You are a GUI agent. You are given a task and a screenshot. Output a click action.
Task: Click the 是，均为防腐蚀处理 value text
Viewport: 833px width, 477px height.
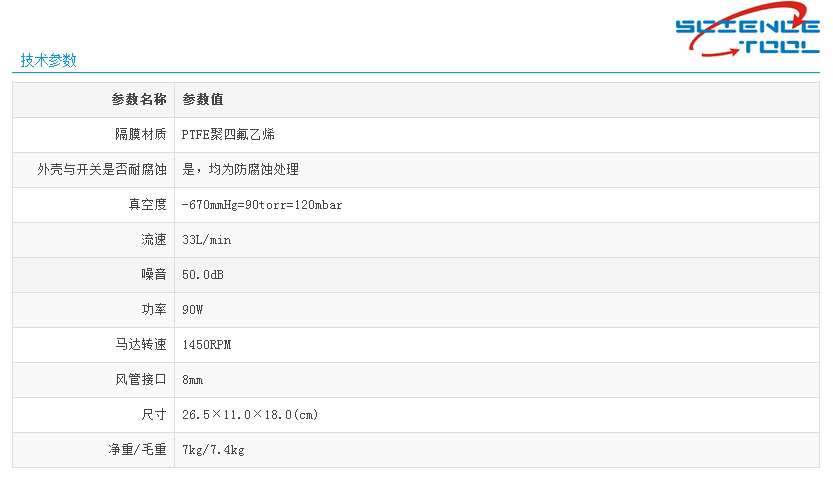[x=240, y=170]
